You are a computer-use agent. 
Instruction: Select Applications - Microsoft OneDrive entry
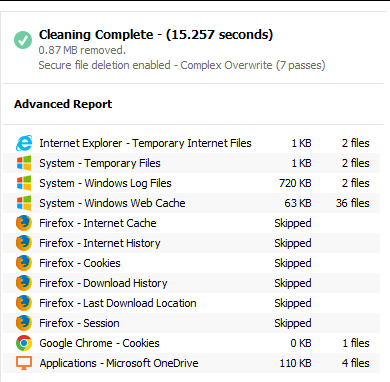(192, 363)
